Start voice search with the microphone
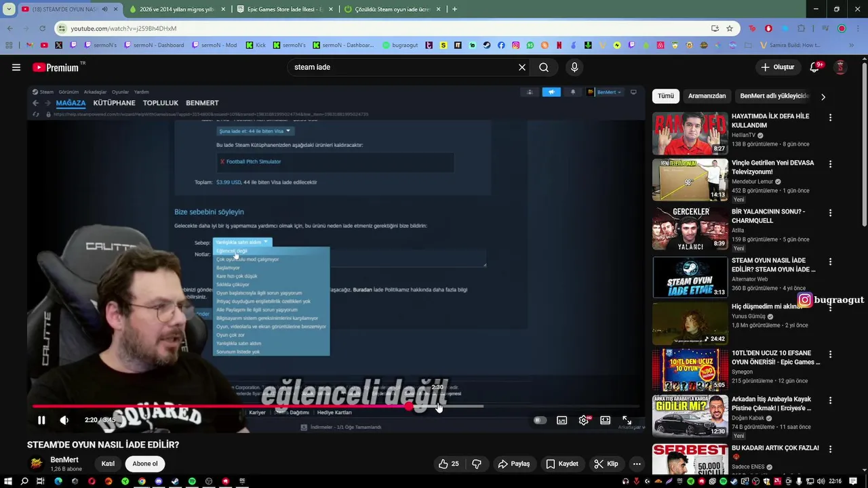Image resolution: width=868 pixels, height=488 pixels. pos(574,67)
